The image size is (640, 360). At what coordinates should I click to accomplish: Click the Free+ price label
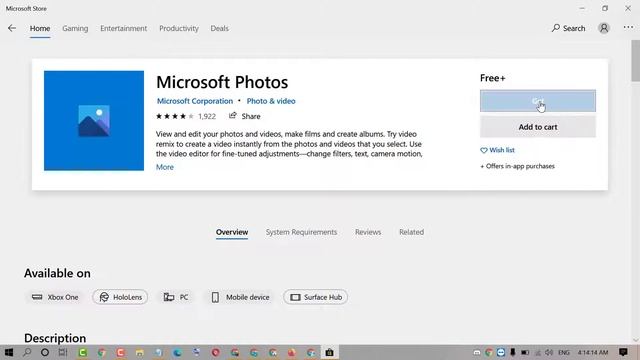click(x=493, y=78)
